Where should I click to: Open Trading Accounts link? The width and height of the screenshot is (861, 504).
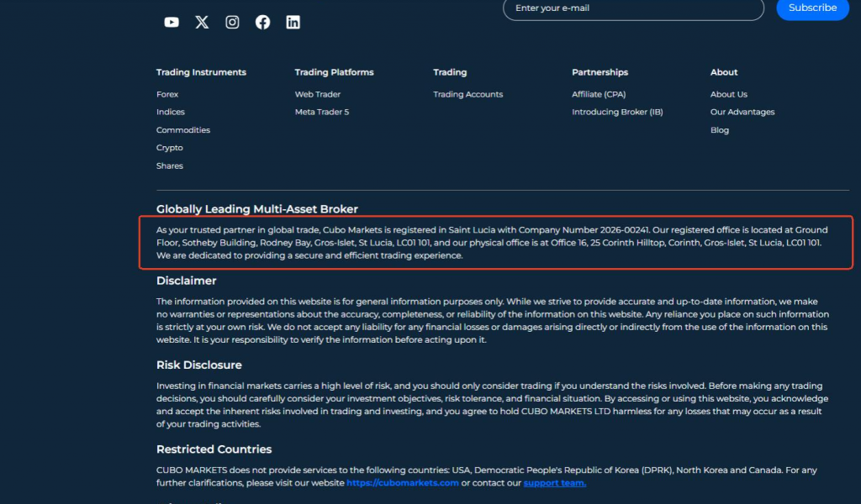pyautogui.click(x=467, y=94)
